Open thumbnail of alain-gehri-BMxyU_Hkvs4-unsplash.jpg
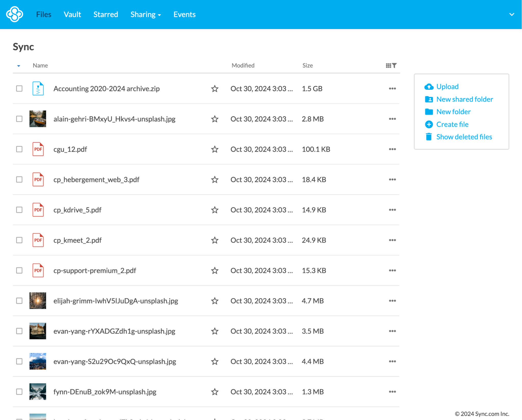522x420 pixels. (x=38, y=119)
